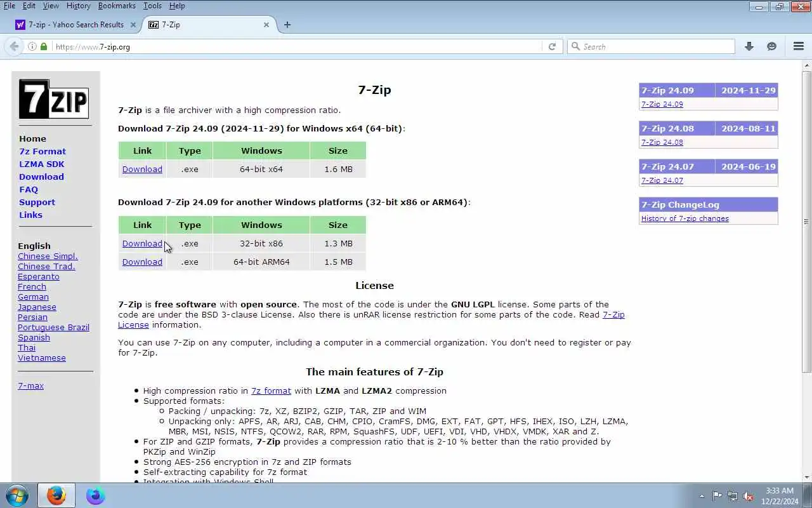The width and height of the screenshot is (812, 508).
Task: Click the search magnifier icon in search box
Action: pyautogui.click(x=575, y=46)
